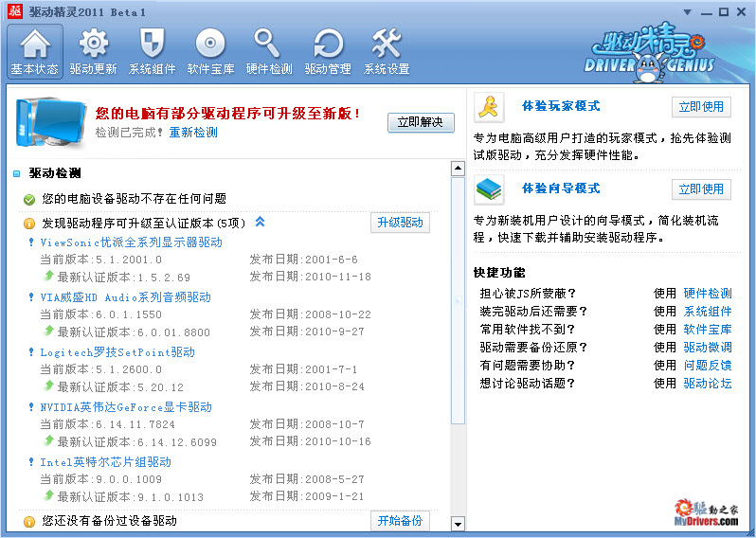Click 软件宝库 quick function link
The height and width of the screenshot is (538, 756).
coord(708,330)
